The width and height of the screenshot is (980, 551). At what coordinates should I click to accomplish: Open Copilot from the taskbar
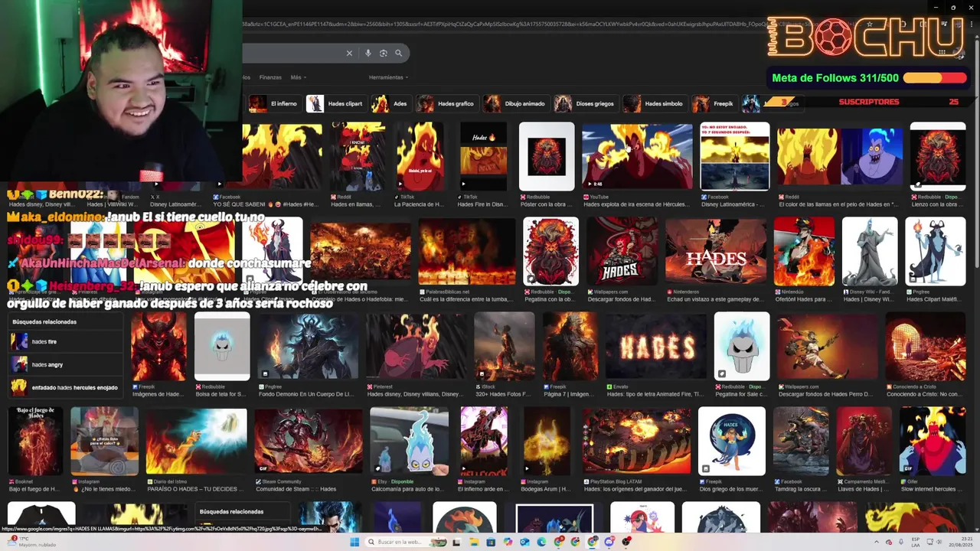pyautogui.click(x=508, y=542)
